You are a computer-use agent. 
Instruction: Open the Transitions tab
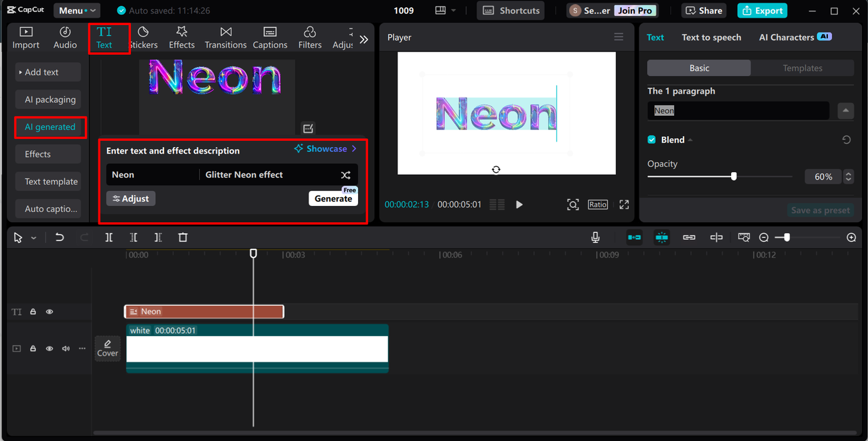point(226,38)
